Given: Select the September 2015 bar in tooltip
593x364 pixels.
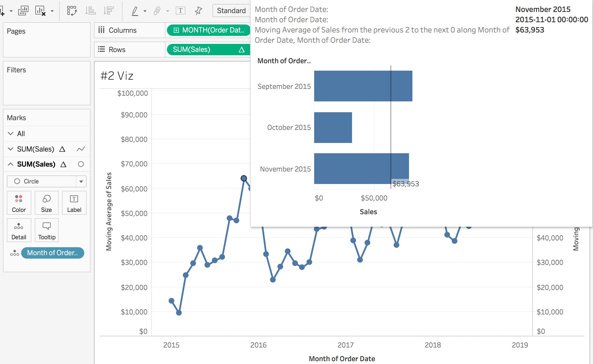Looking at the screenshot, I should point(363,86).
